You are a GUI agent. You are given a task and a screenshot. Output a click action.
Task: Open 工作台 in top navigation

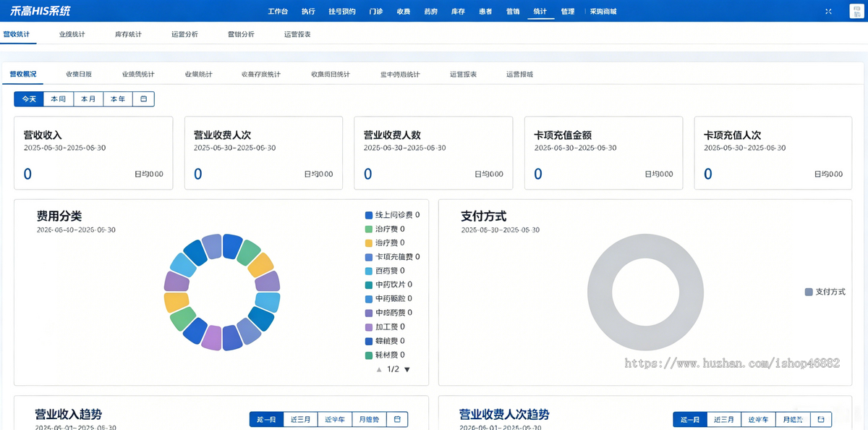278,12
